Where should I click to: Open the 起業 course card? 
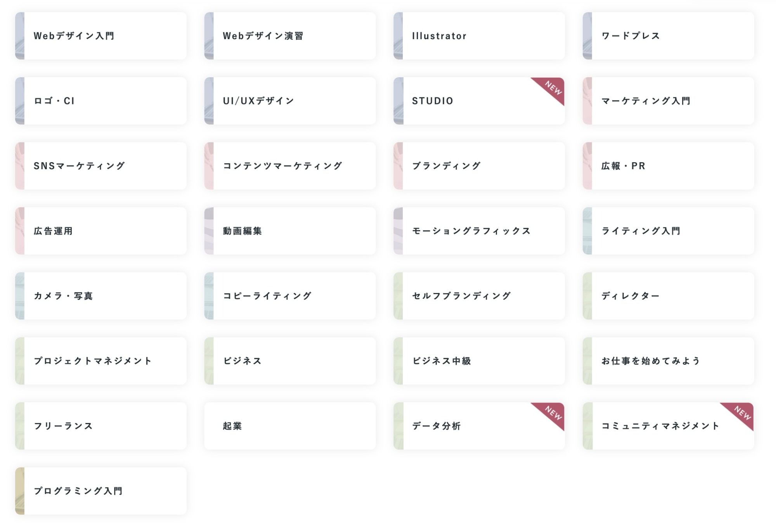tap(290, 426)
